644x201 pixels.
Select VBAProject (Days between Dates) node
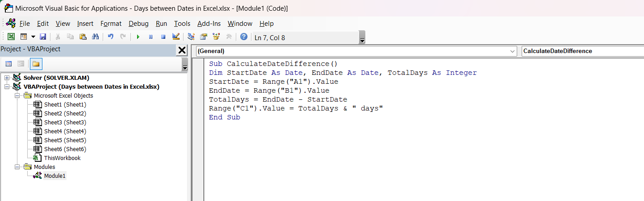(91, 87)
